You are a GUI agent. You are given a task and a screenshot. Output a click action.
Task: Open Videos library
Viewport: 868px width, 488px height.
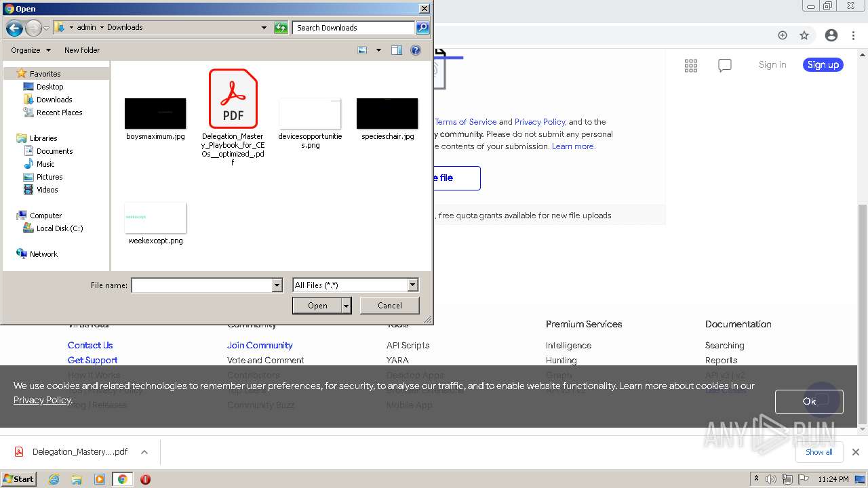point(47,190)
